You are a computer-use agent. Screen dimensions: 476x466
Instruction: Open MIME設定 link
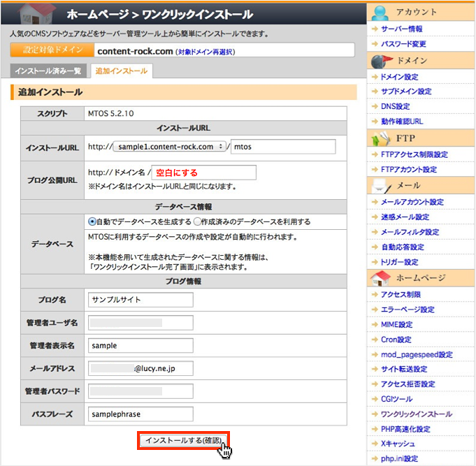(x=397, y=325)
